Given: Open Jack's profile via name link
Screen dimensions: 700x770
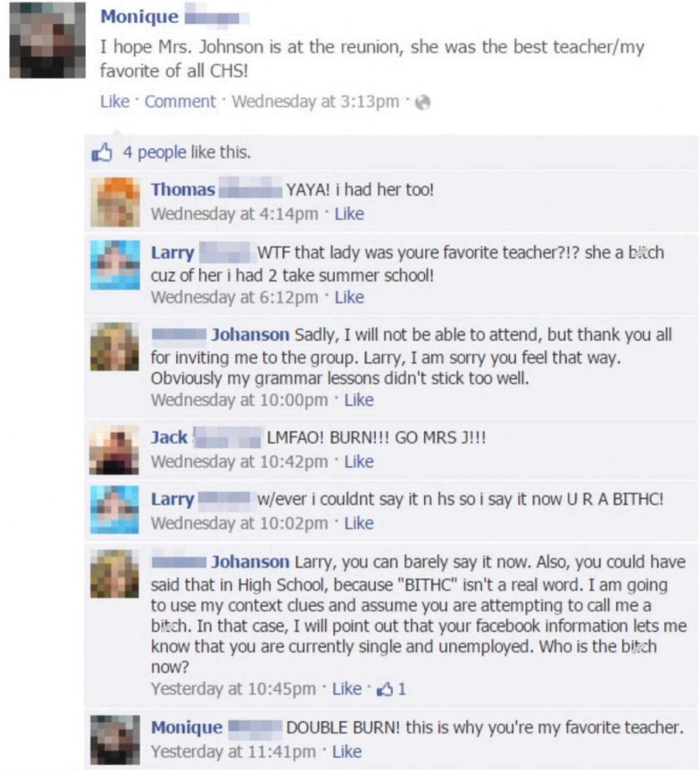Looking at the screenshot, I should coord(169,437).
